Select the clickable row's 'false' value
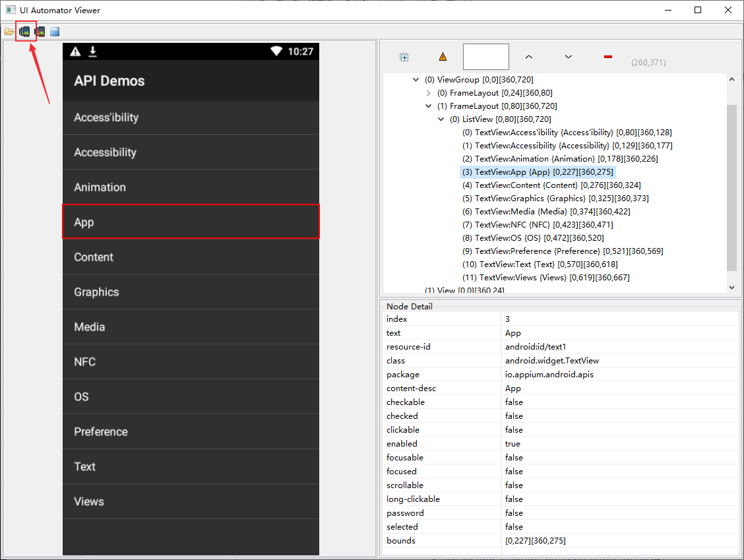 514,430
